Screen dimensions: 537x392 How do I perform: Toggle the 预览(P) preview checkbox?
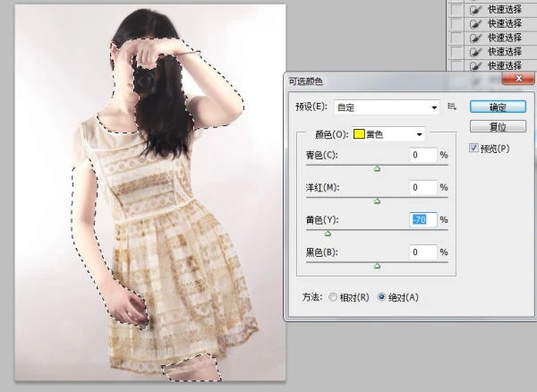click(x=473, y=148)
